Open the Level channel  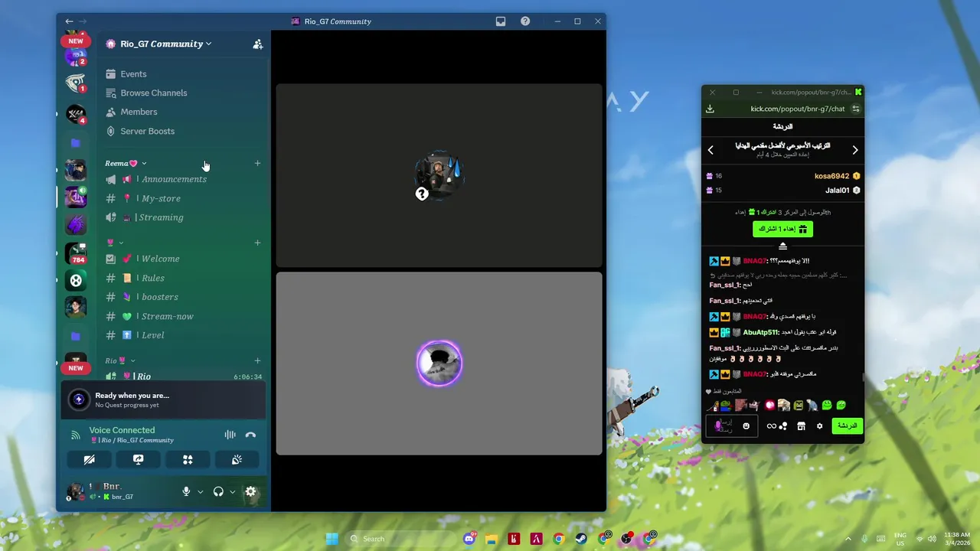pyautogui.click(x=184, y=335)
